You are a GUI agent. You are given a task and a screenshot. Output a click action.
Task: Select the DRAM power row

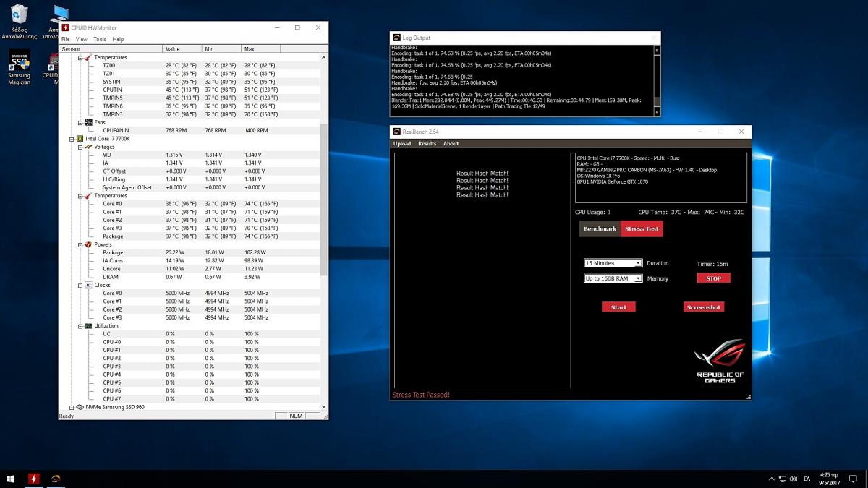click(190, 277)
